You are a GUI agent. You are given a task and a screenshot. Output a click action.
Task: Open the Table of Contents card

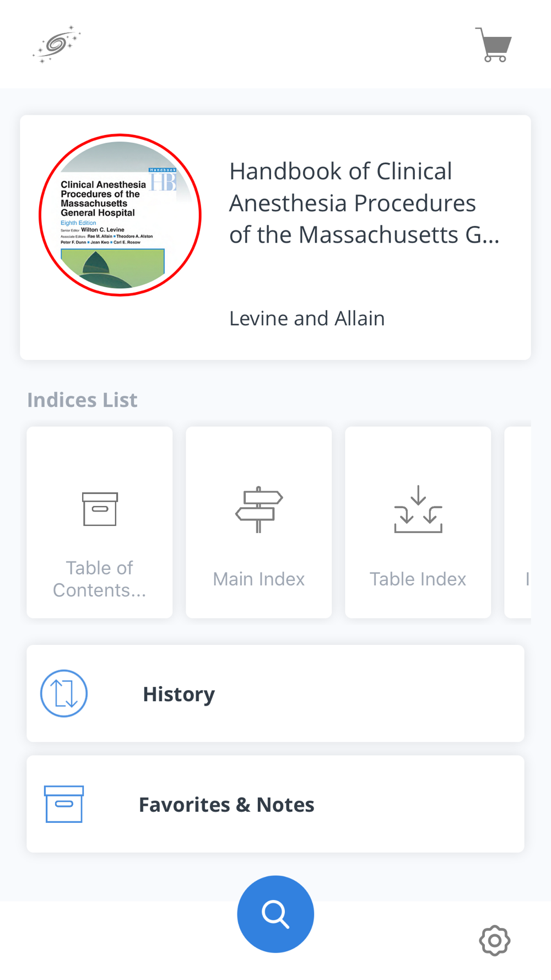100,522
